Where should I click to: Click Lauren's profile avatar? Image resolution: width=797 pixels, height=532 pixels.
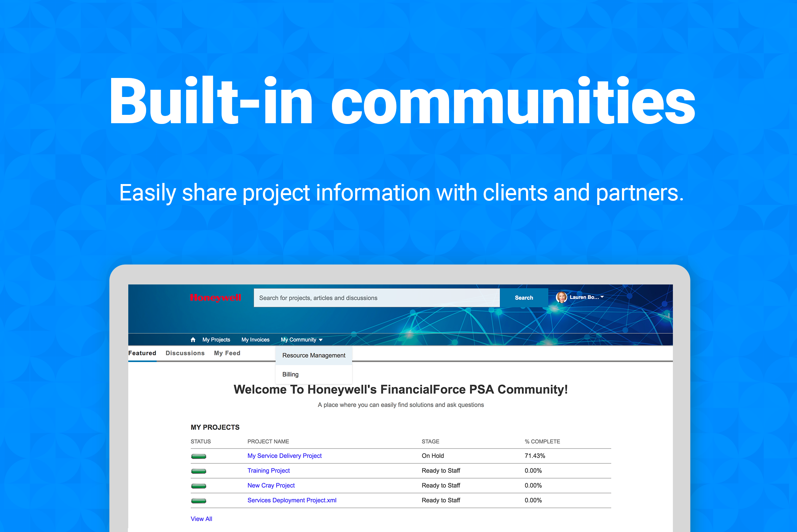click(561, 297)
